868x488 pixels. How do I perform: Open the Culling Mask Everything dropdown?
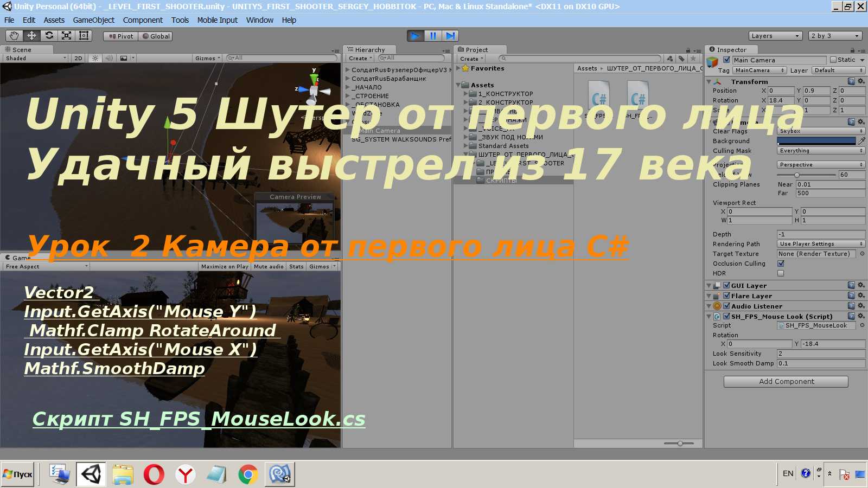point(820,150)
